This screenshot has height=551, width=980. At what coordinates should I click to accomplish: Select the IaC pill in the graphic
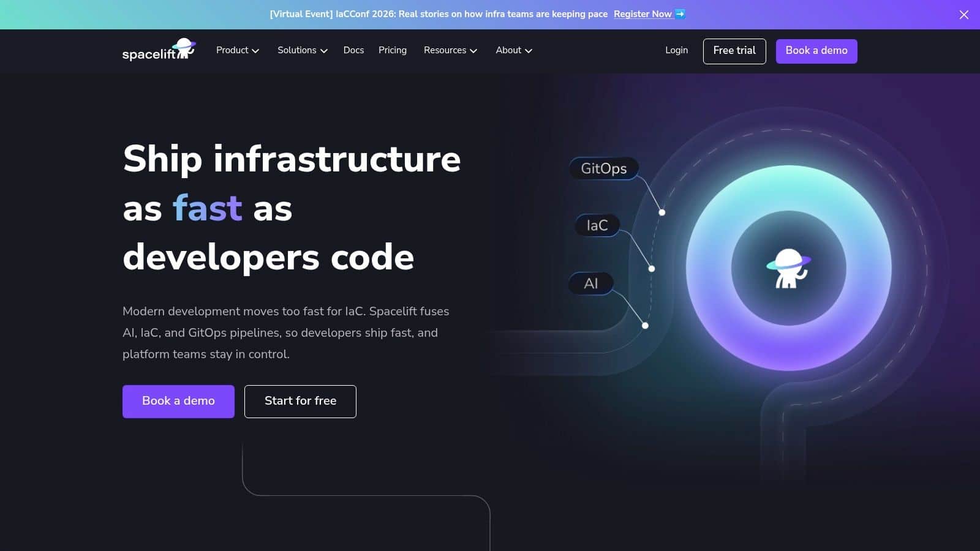click(x=597, y=225)
